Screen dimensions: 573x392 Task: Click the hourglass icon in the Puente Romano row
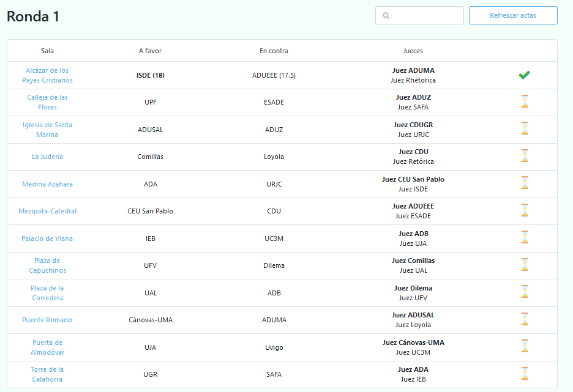[x=525, y=319]
